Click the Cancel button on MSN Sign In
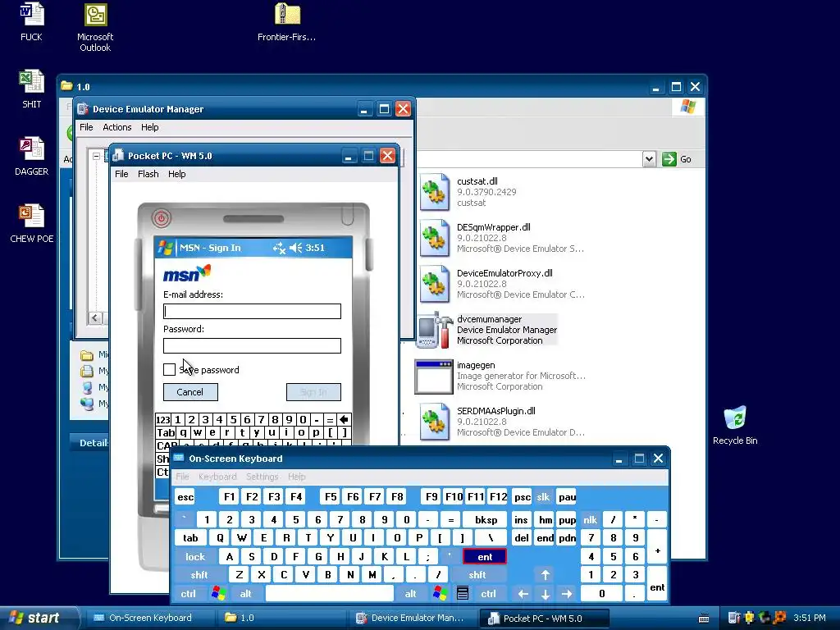This screenshot has height=630, width=840. click(x=190, y=392)
